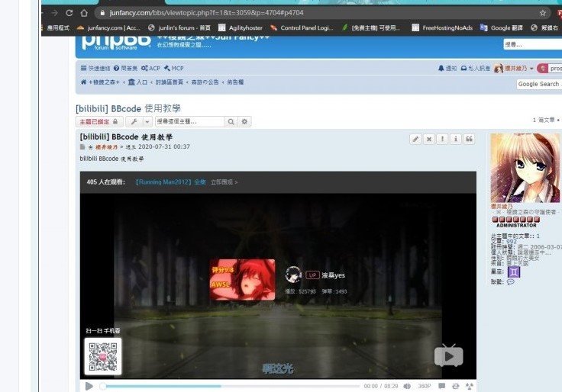The width and height of the screenshot is (562, 392).
Task: Click the topic tools wrench icon
Action: 134,122
